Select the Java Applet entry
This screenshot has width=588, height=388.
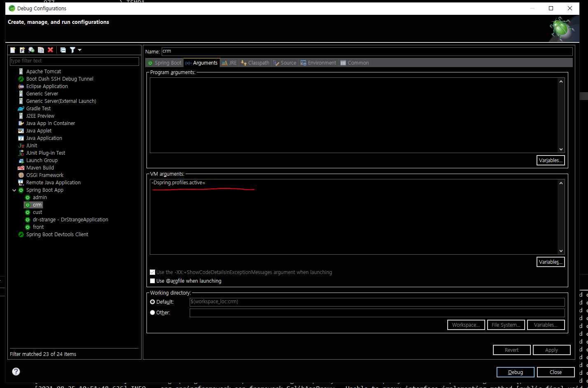click(39, 131)
